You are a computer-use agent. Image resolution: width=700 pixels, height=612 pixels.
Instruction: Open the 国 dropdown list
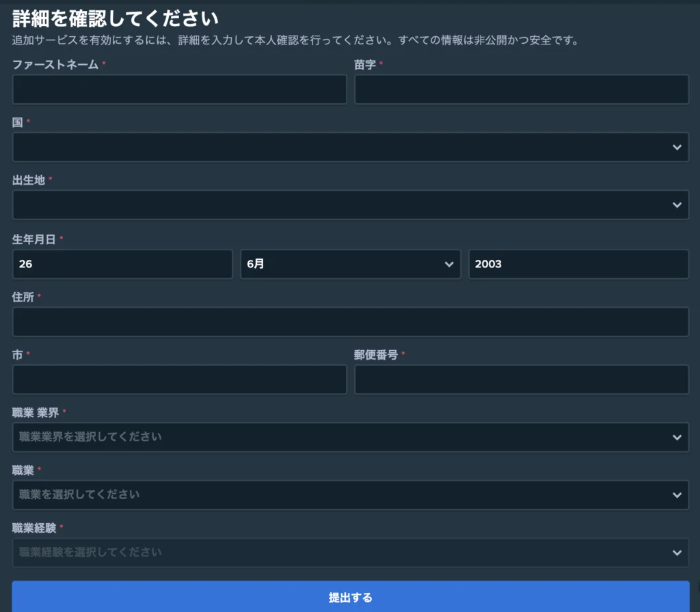click(350, 147)
